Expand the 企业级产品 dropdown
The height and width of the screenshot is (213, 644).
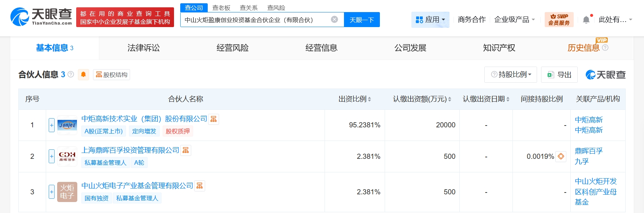pos(514,19)
